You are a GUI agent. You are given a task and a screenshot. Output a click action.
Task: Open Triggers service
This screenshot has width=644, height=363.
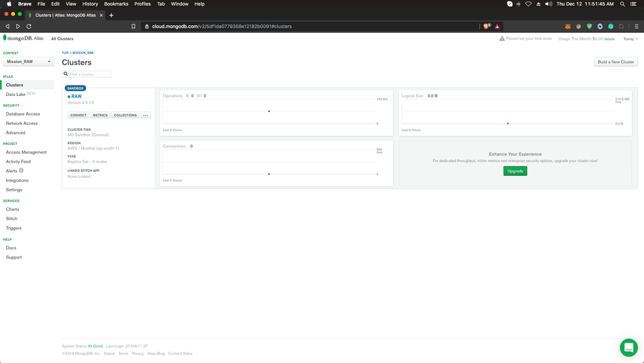13,228
